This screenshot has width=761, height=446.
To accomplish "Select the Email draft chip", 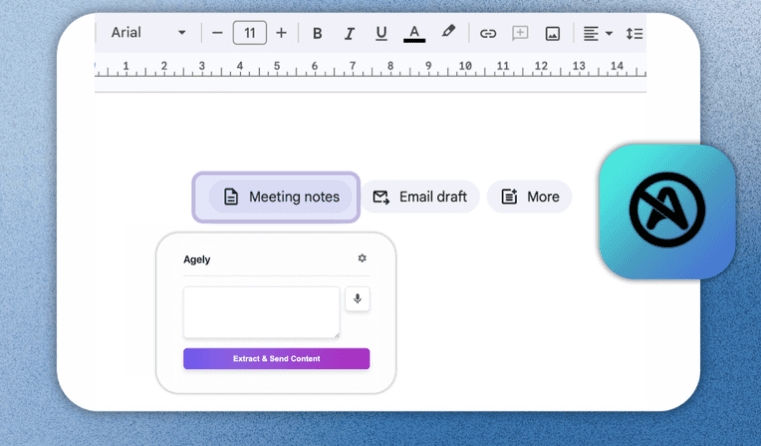I will (x=420, y=197).
